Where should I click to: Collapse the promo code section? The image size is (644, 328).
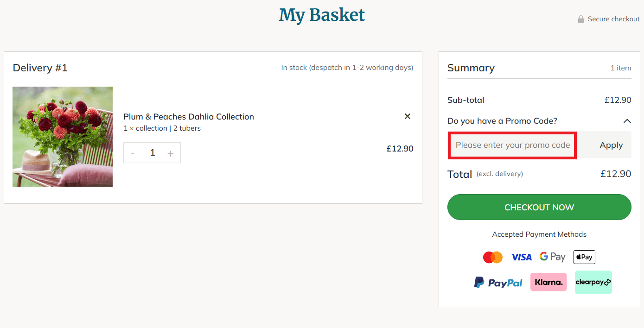coord(627,121)
